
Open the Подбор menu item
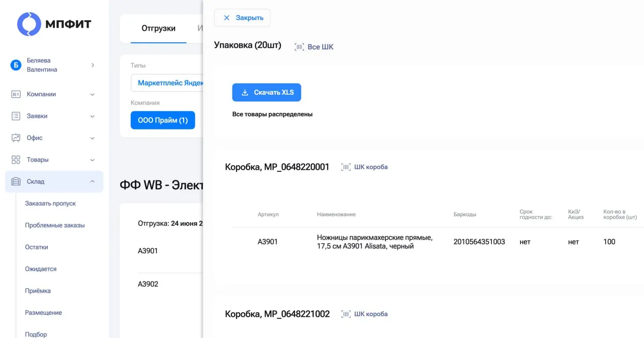(x=36, y=334)
